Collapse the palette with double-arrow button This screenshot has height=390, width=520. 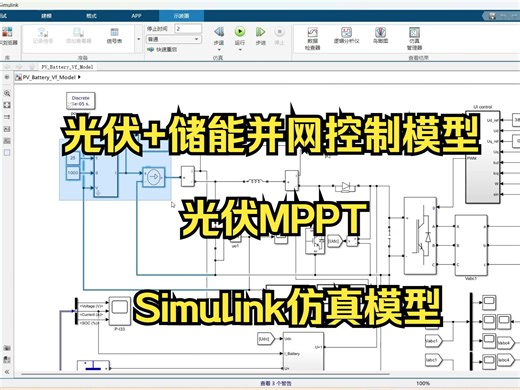pos(7,372)
